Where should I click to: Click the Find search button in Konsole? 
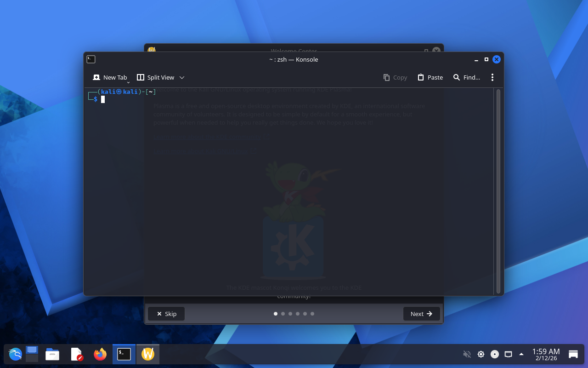point(467,77)
